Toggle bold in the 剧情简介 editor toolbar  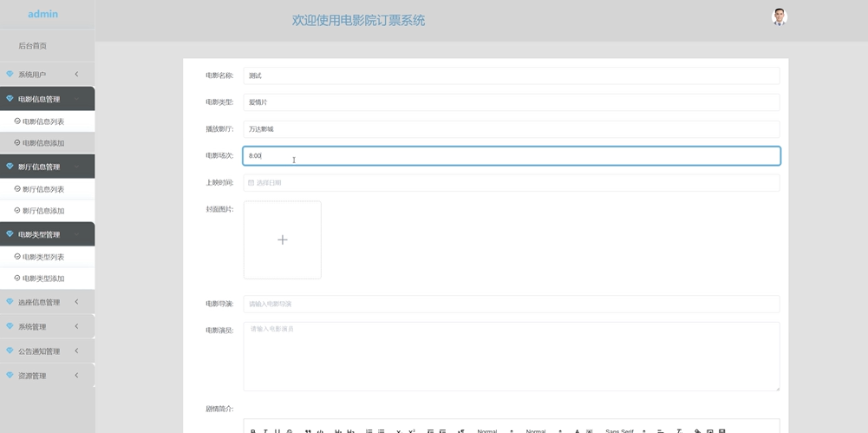click(253, 430)
